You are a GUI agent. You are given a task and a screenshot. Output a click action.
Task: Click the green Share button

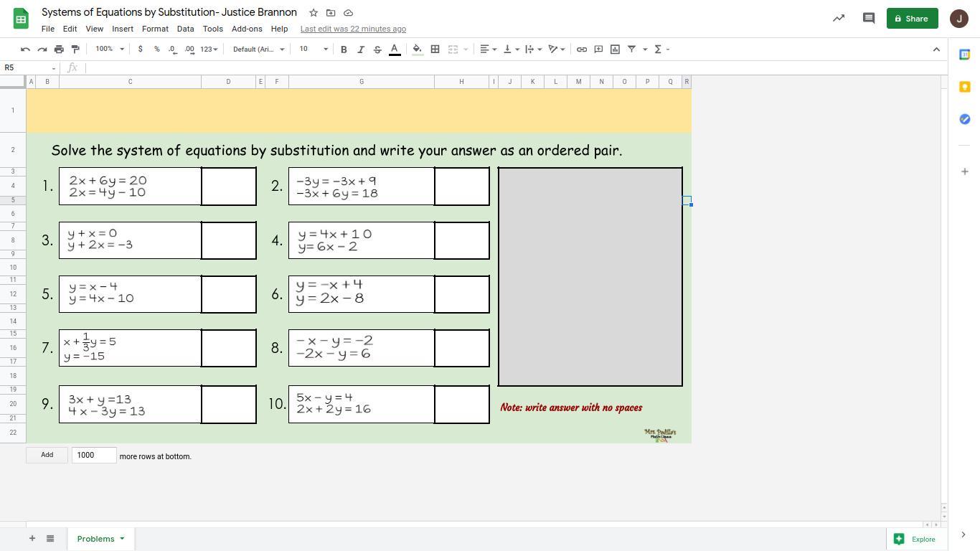[912, 19]
